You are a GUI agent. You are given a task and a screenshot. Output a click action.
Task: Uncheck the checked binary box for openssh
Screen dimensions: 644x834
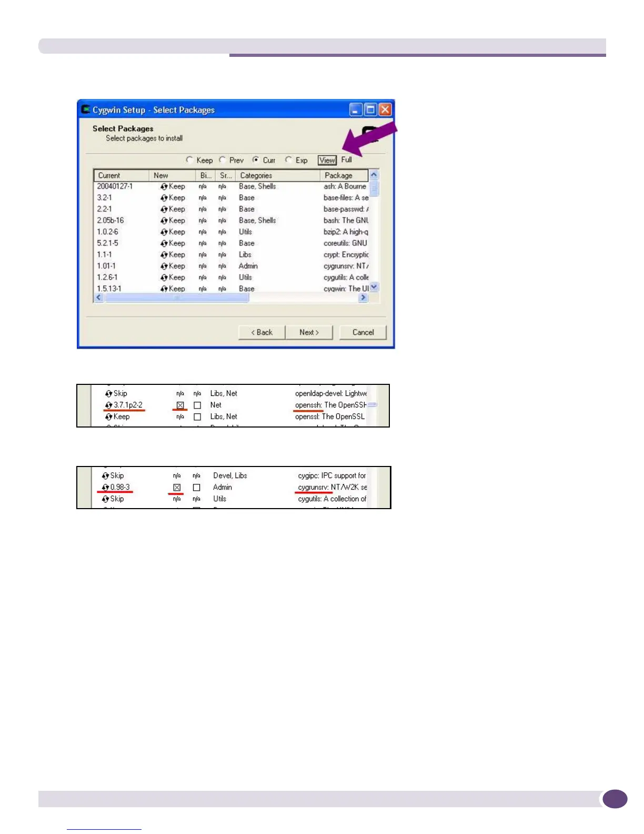(x=180, y=405)
